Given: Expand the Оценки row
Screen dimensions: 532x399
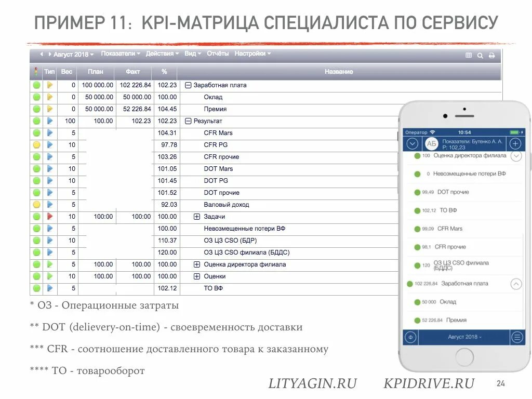Looking at the screenshot, I should pyautogui.click(x=196, y=276).
